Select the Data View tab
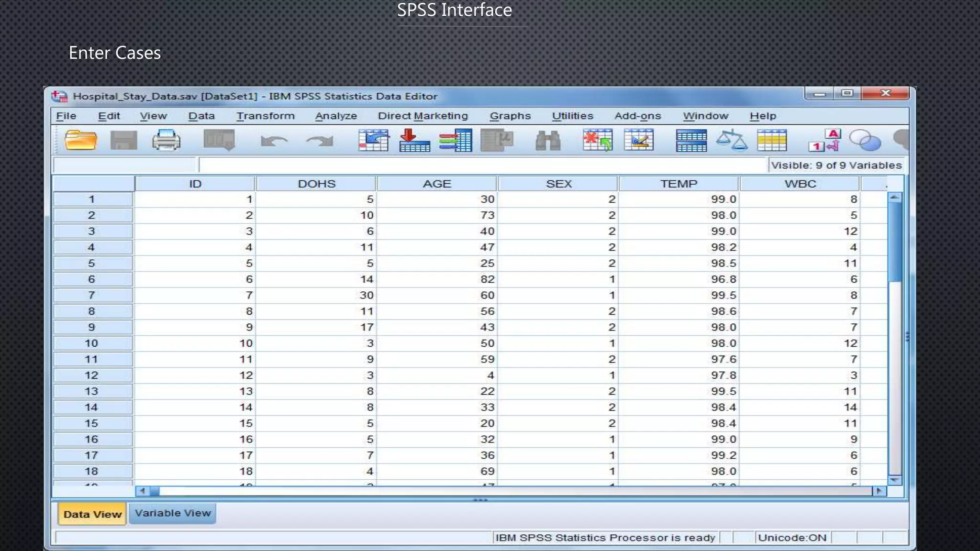Viewport: 980px width, 551px height. click(92, 514)
